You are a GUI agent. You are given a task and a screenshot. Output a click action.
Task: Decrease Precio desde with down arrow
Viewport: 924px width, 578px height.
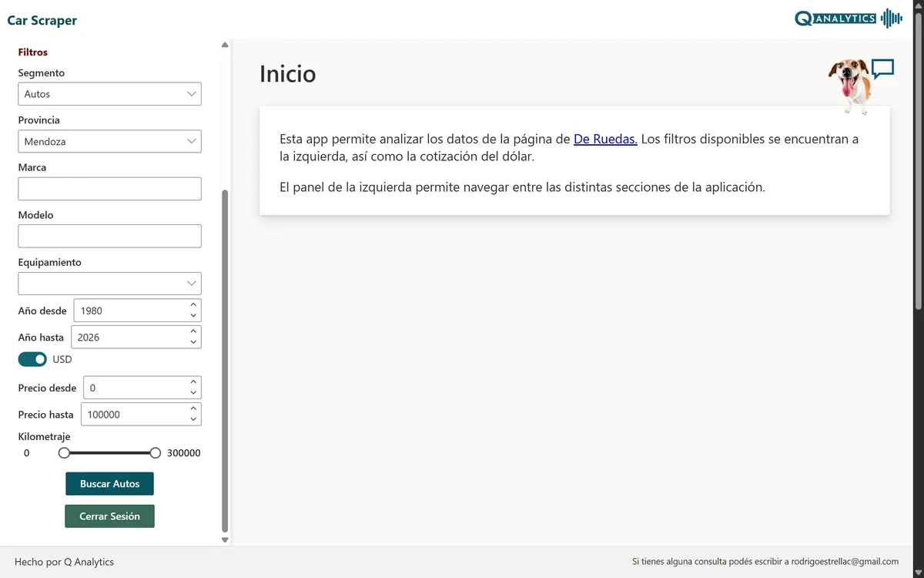[193, 393]
